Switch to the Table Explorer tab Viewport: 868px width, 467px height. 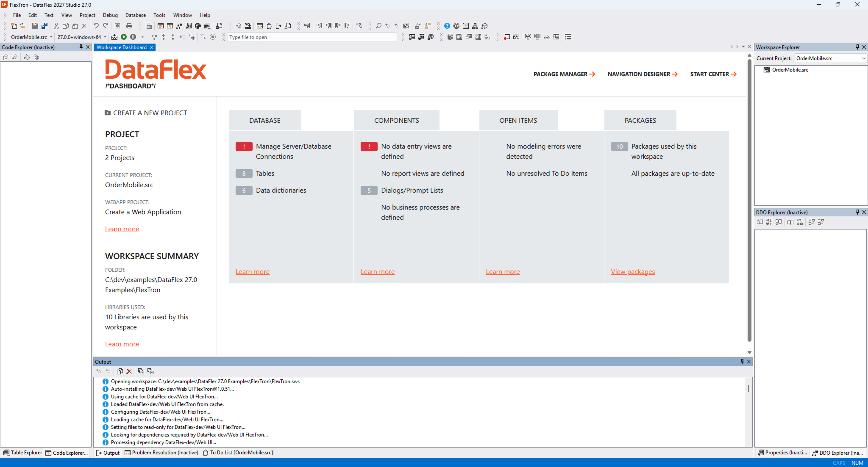click(23, 453)
